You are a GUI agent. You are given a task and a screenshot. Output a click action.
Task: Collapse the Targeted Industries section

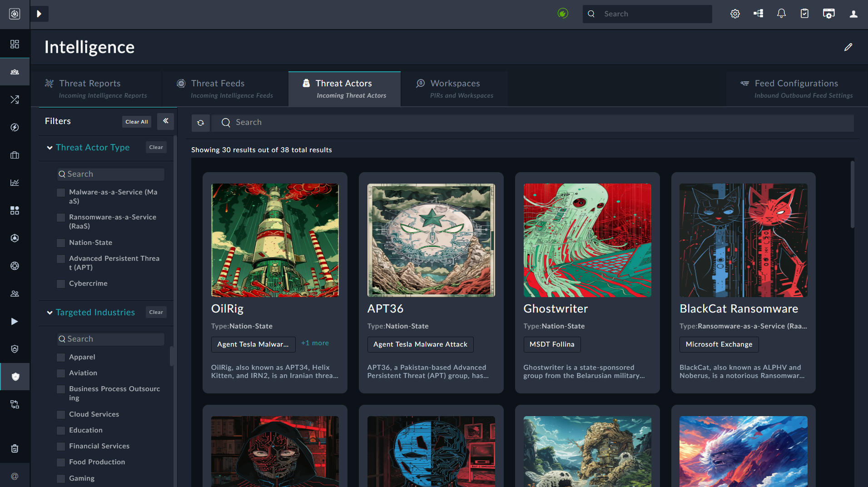point(50,313)
